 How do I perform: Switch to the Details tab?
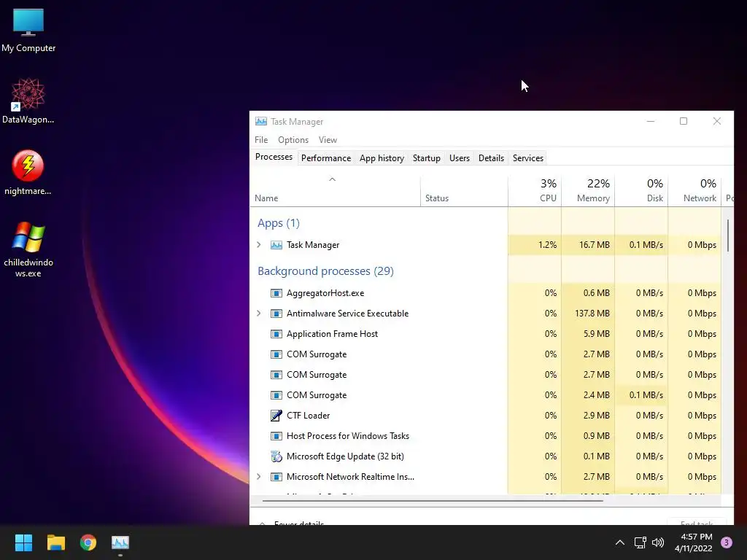(491, 158)
